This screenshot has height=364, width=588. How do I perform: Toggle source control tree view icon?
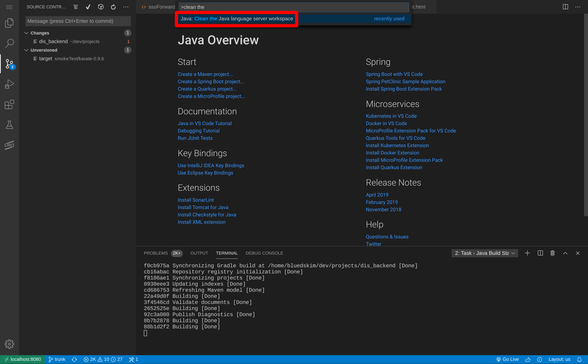[76, 7]
